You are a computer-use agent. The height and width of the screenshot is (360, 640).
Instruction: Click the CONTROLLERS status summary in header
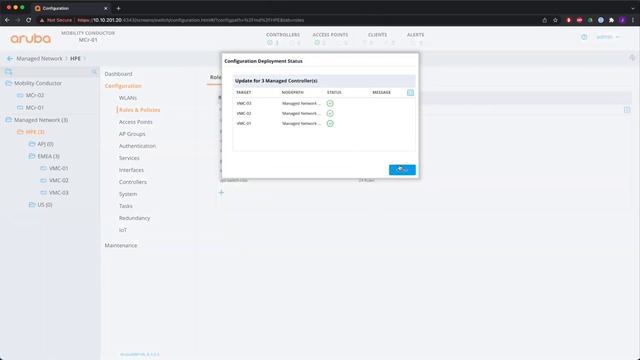pyautogui.click(x=283, y=38)
